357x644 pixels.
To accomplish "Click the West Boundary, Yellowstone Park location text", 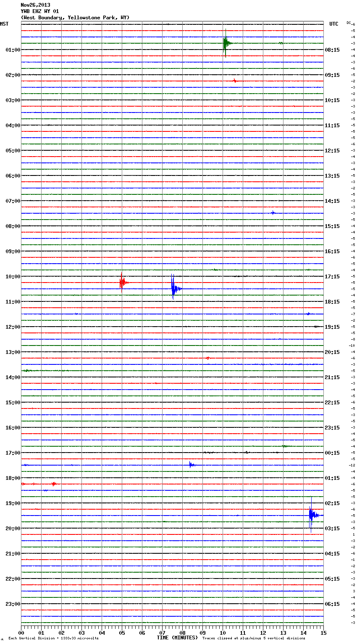I will coord(75,18).
